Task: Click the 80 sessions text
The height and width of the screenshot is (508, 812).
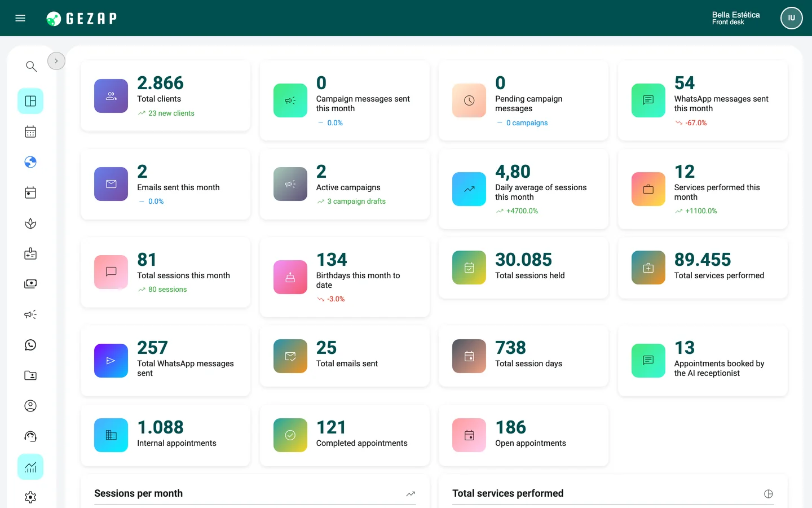Action: click(x=167, y=290)
